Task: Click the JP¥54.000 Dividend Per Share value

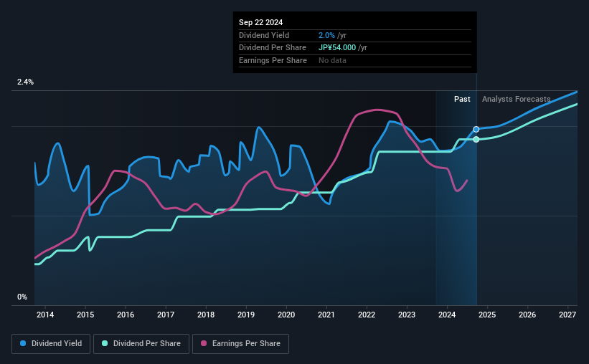Action: 337,48
